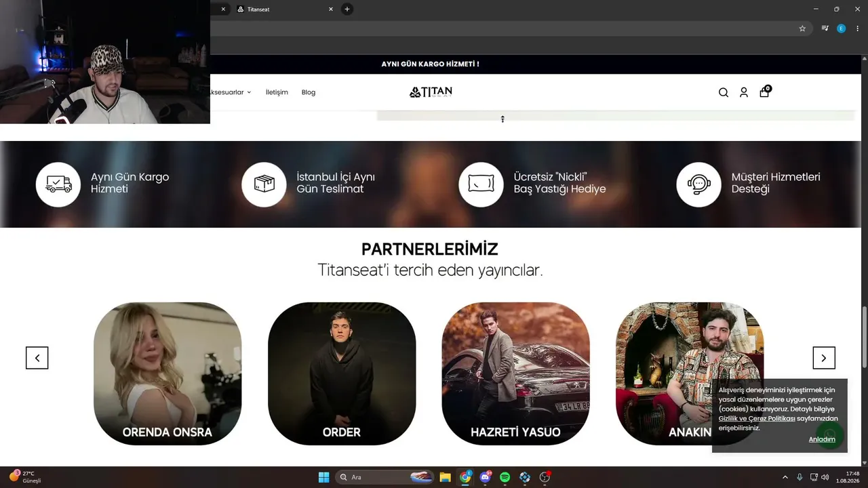Open the Orenda Onsra partner card
This screenshot has height=488, width=868.
click(167, 373)
